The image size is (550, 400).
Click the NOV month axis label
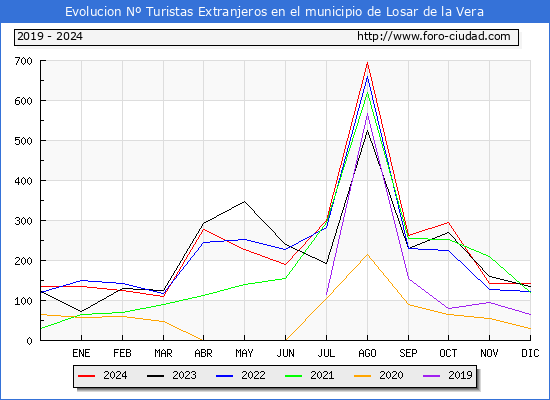[x=489, y=353]
